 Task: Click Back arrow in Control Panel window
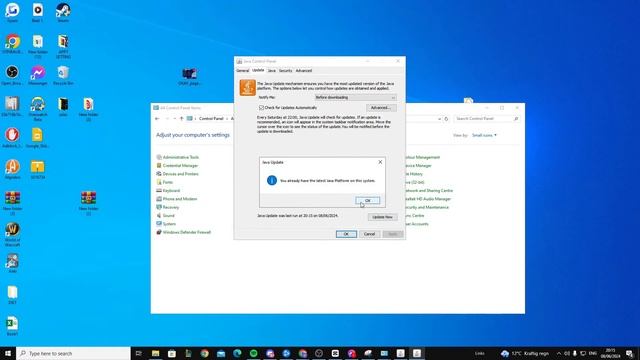pyautogui.click(x=157, y=118)
